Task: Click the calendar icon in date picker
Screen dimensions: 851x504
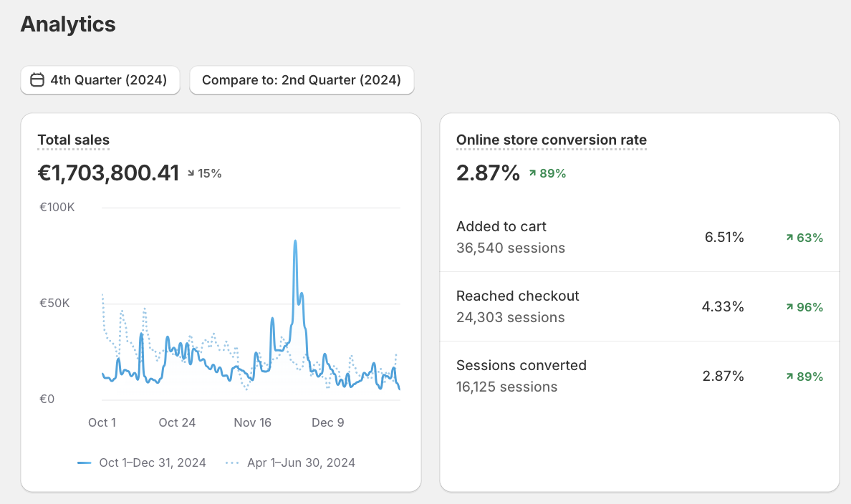Action: coord(37,79)
